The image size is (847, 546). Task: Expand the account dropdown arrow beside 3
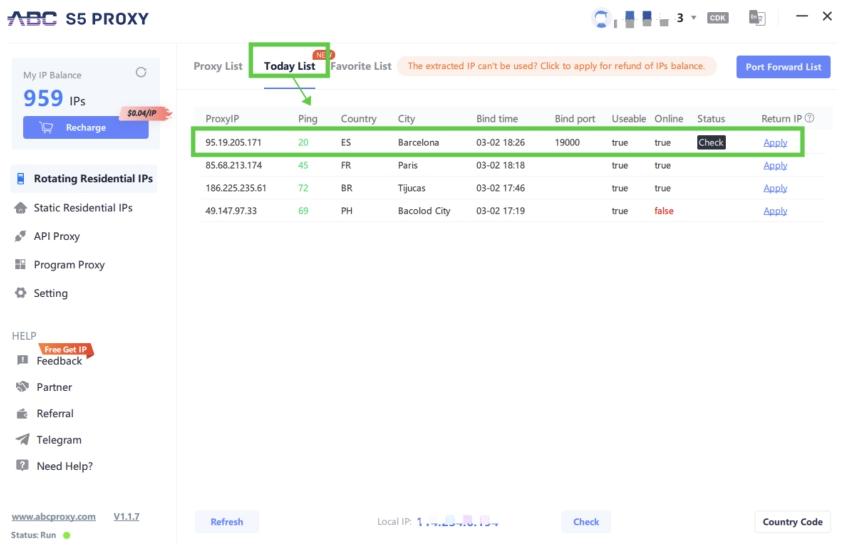coord(694,18)
